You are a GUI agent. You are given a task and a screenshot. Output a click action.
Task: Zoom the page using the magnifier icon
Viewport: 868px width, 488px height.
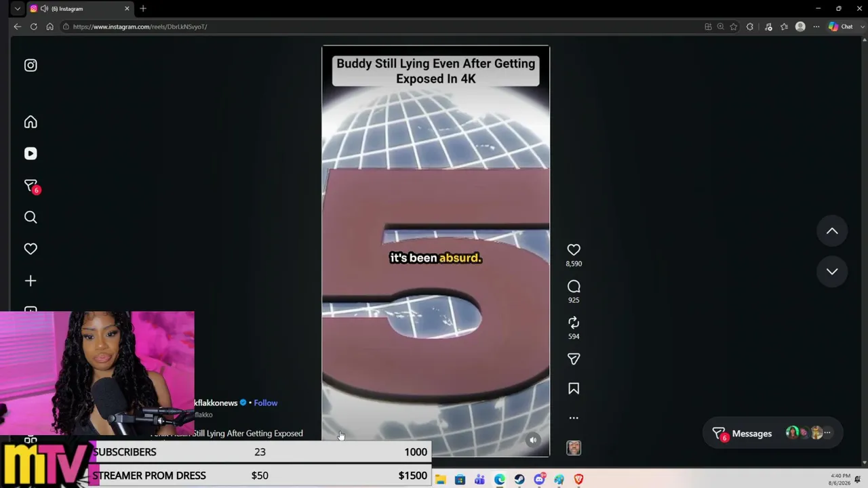pyautogui.click(x=721, y=26)
